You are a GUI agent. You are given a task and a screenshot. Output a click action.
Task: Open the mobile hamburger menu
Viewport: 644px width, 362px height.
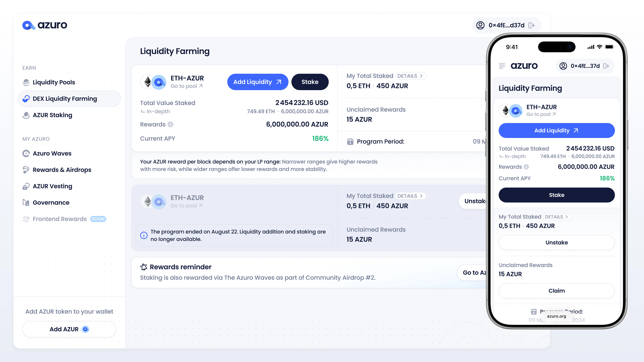(x=502, y=66)
